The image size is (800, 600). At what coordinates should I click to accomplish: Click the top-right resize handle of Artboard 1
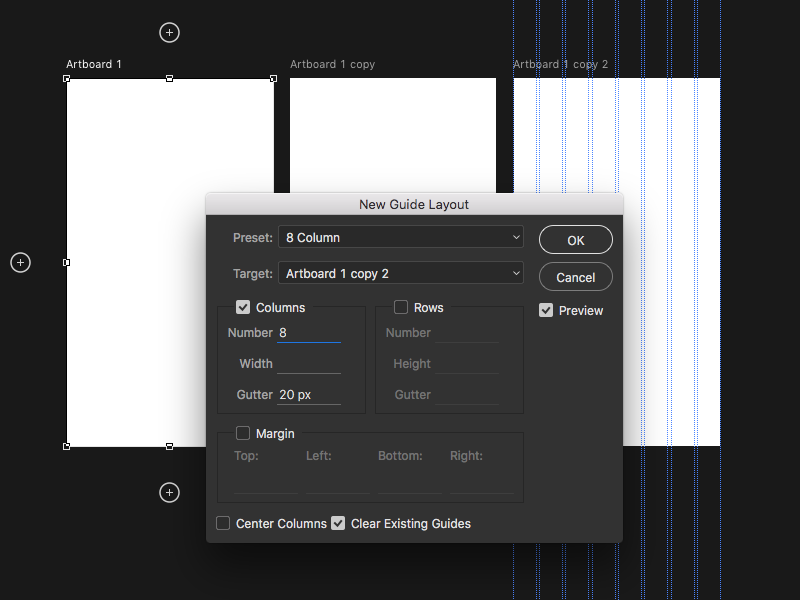click(x=273, y=79)
